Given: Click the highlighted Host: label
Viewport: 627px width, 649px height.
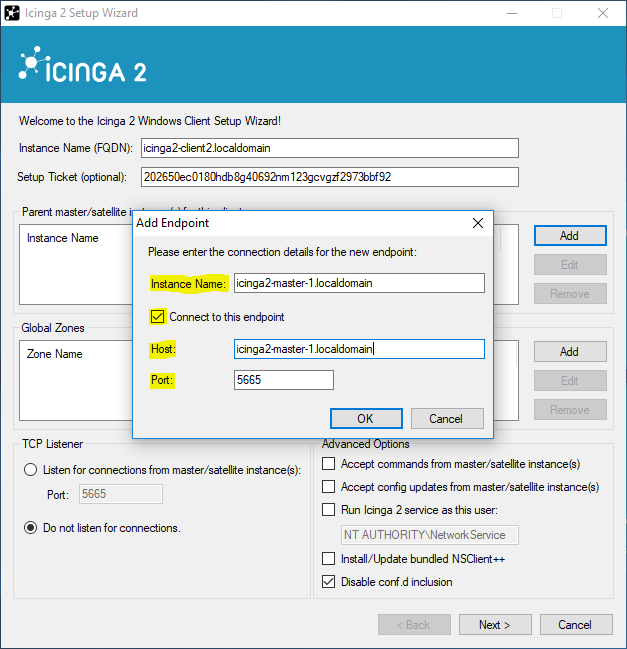Looking at the screenshot, I should pyautogui.click(x=163, y=349).
